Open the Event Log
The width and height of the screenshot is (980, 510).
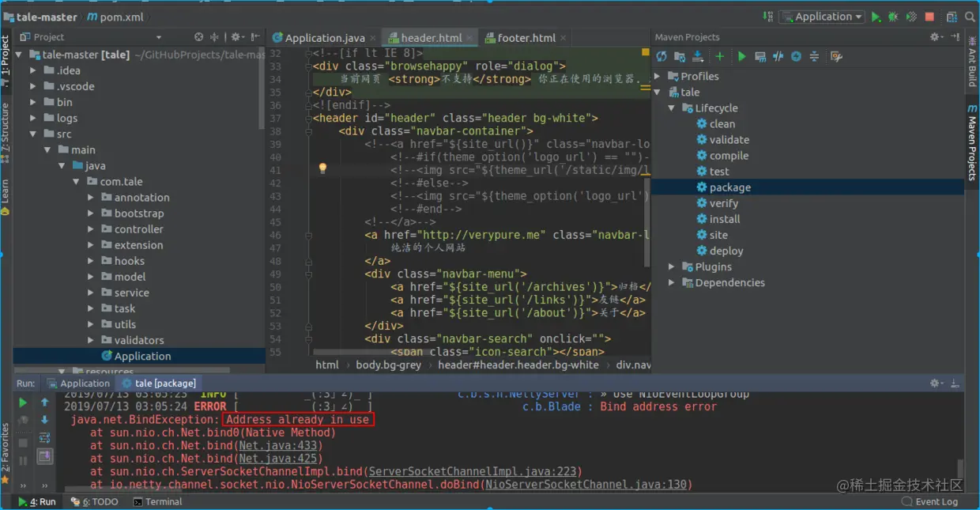click(x=930, y=502)
